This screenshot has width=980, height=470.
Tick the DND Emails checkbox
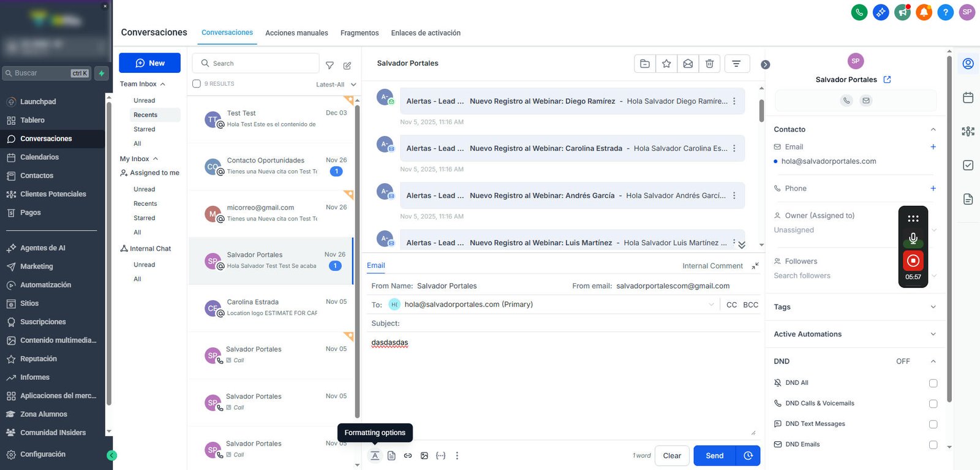[933, 445]
